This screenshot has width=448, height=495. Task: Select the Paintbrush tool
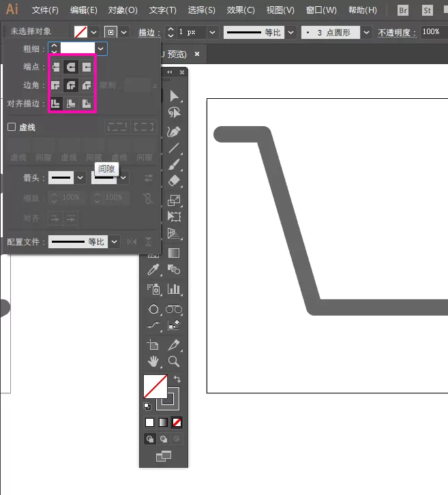174,164
